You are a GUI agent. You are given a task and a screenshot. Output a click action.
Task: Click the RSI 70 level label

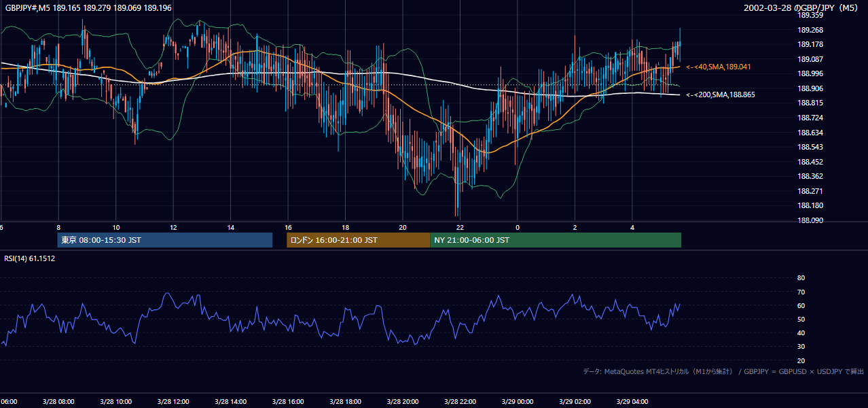point(801,292)
